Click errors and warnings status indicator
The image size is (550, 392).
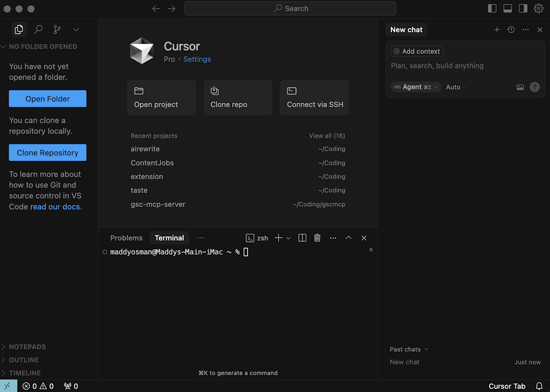(x=38, y=386)
